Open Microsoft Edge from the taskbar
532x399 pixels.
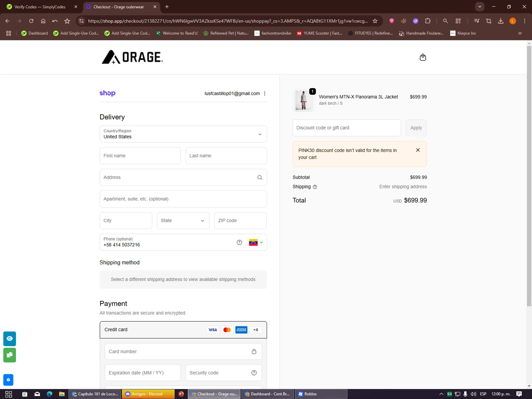49,394
